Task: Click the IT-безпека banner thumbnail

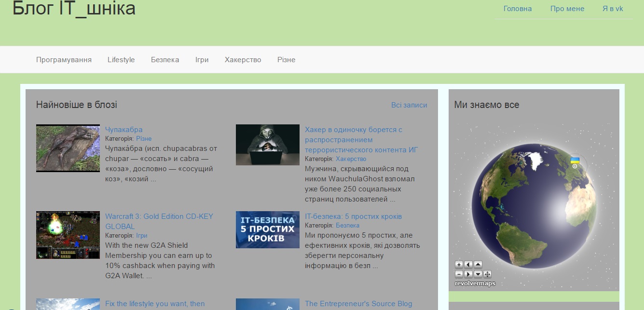Action: point(268,229)
